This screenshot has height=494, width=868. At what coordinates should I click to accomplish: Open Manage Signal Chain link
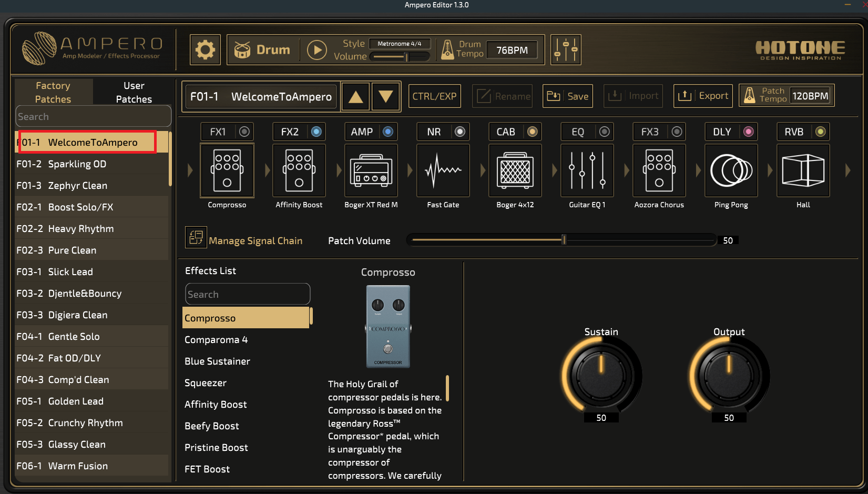click(x=256, y=240)
